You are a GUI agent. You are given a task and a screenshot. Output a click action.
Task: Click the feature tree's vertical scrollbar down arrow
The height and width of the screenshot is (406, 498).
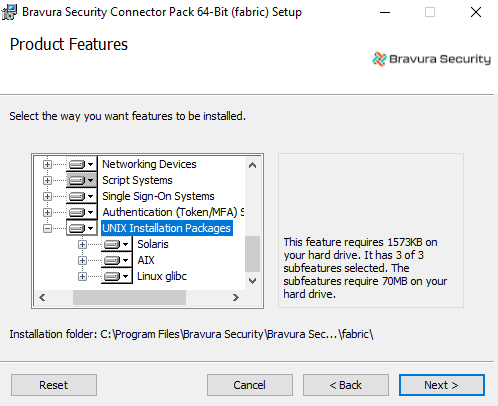click(252, 281)
